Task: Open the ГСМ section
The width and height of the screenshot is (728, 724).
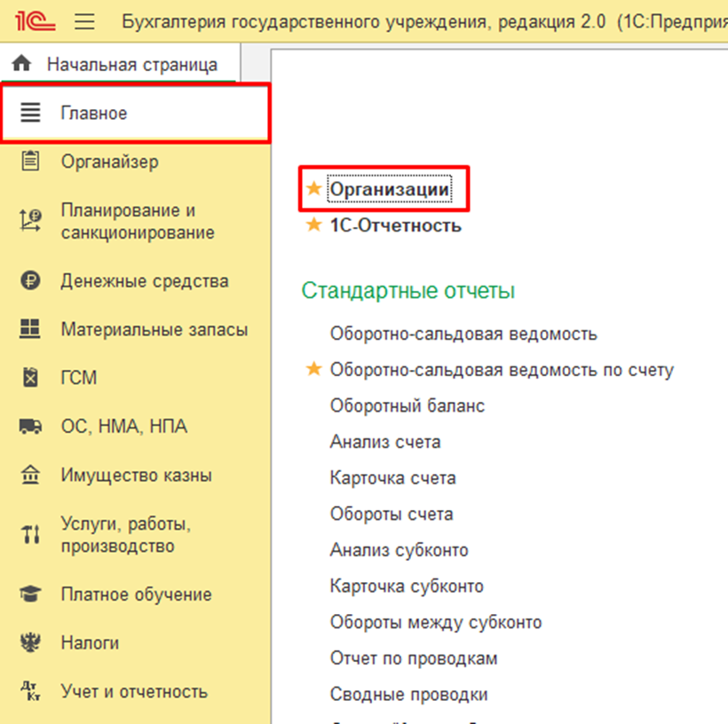Action: (x=135, y=377)
